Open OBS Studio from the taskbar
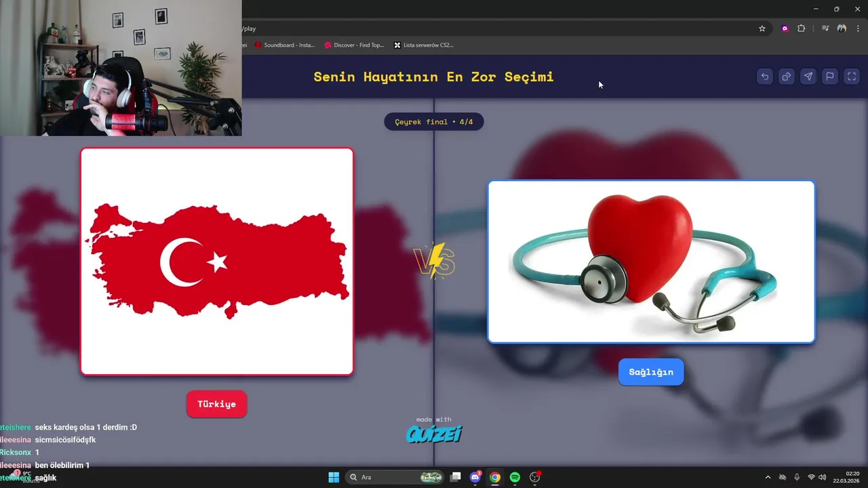 click(535, 477)
